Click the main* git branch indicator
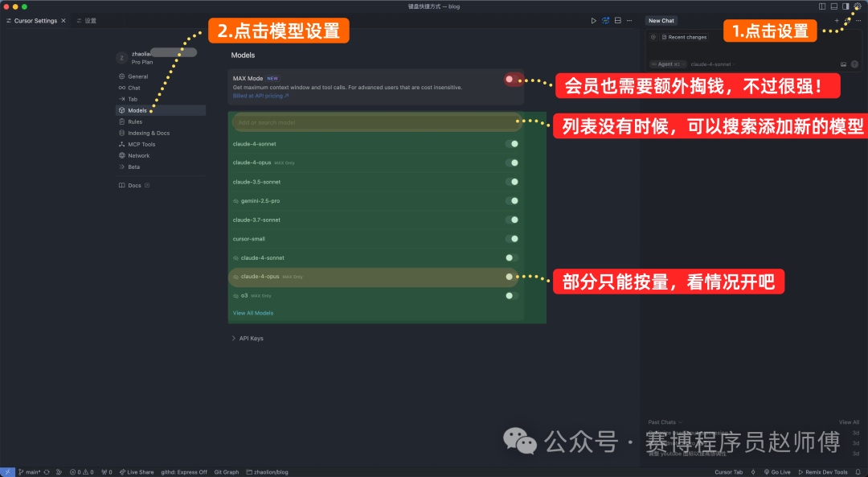Screen dimensions: 868x477 coord(30,472)
